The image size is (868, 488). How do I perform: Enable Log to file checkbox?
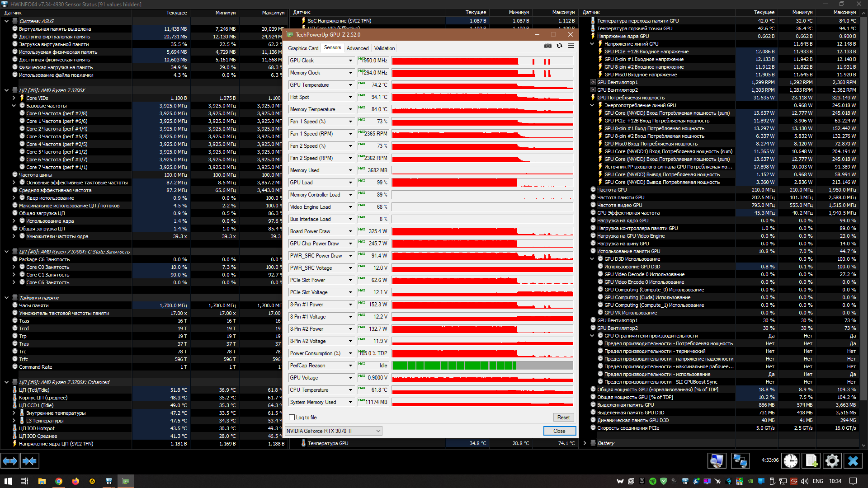(x=292, y=418)
